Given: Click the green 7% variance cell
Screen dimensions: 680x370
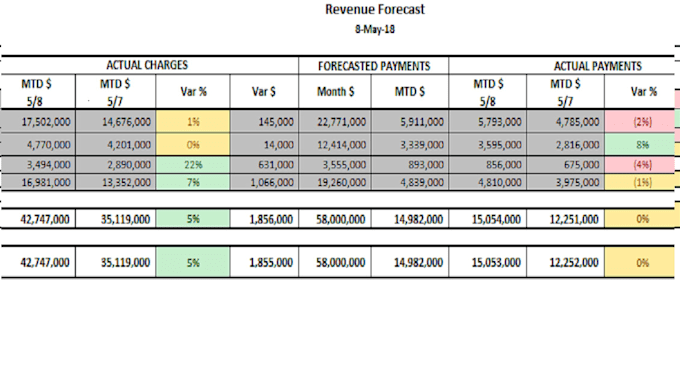Looking at the screenshot, I should click(x=193, y=182).
